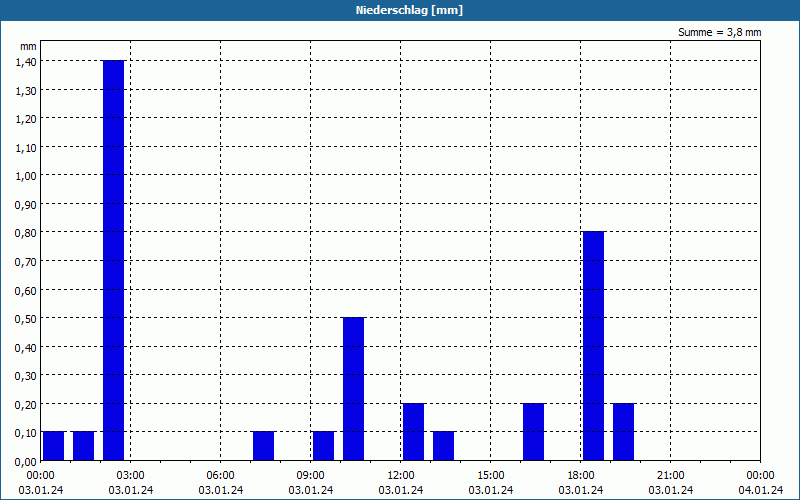
Task: Click the 0,10 y-axis value
Action: point(26,433)
